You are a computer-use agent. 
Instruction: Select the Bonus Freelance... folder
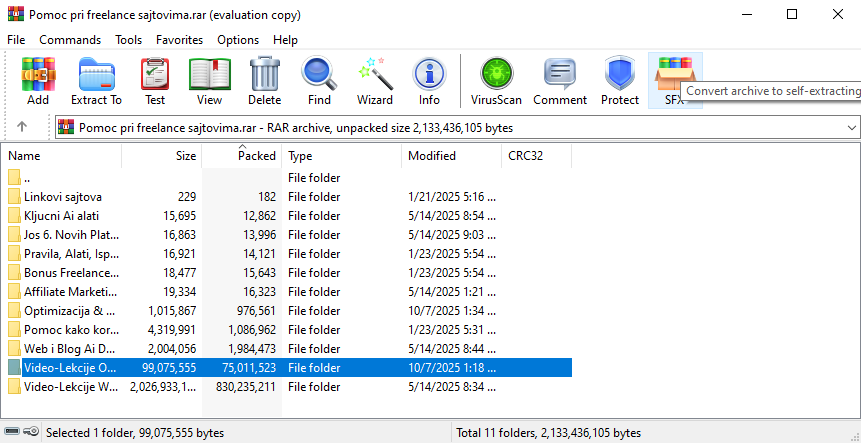[71, 273]
